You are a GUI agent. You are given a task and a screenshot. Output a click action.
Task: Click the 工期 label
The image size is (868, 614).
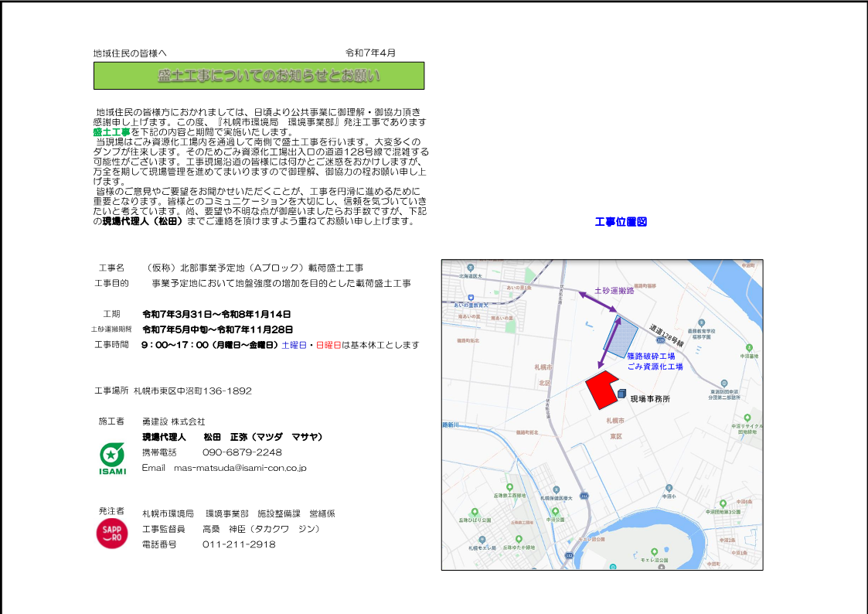pyautogui.click(x=111, y=314)
